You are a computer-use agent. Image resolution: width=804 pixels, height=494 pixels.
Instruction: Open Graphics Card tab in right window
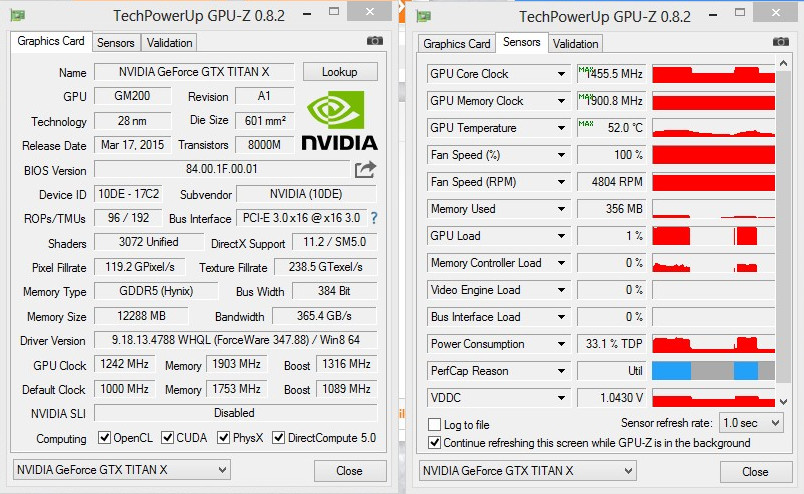(457, 43)
